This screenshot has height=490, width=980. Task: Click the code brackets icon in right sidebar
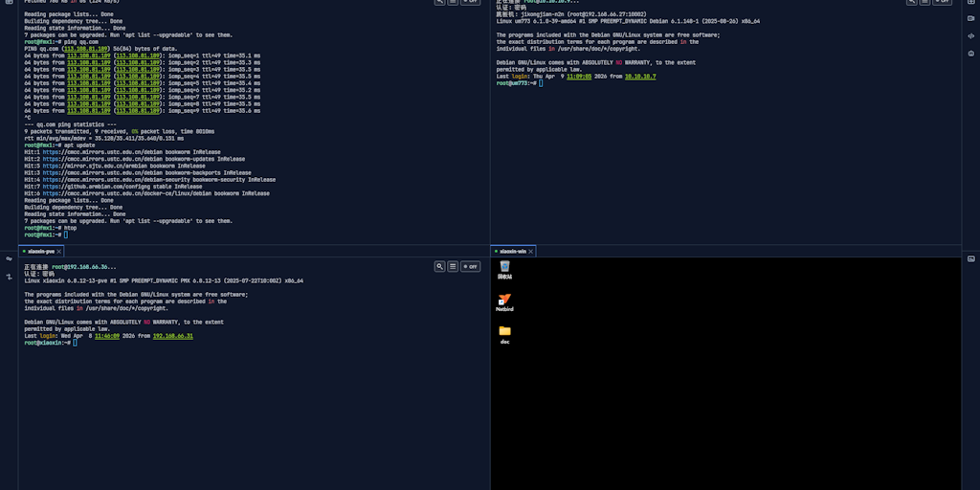point(971,35)
